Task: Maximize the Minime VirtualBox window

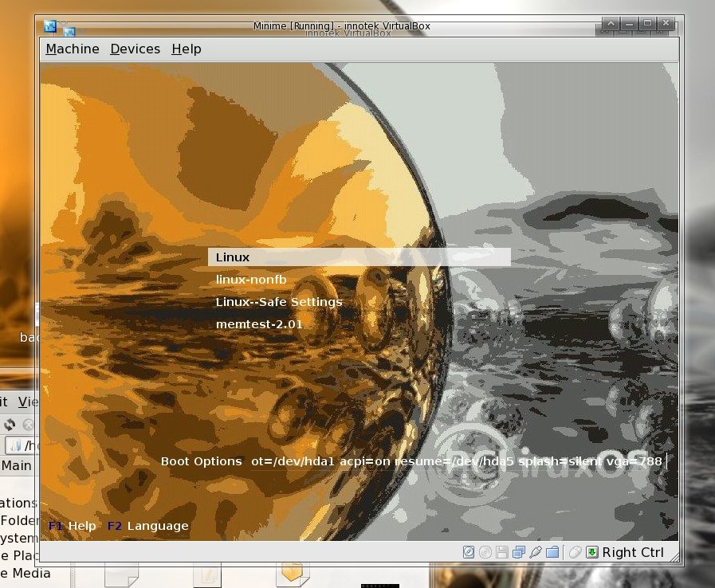Action: pos(647,23)
